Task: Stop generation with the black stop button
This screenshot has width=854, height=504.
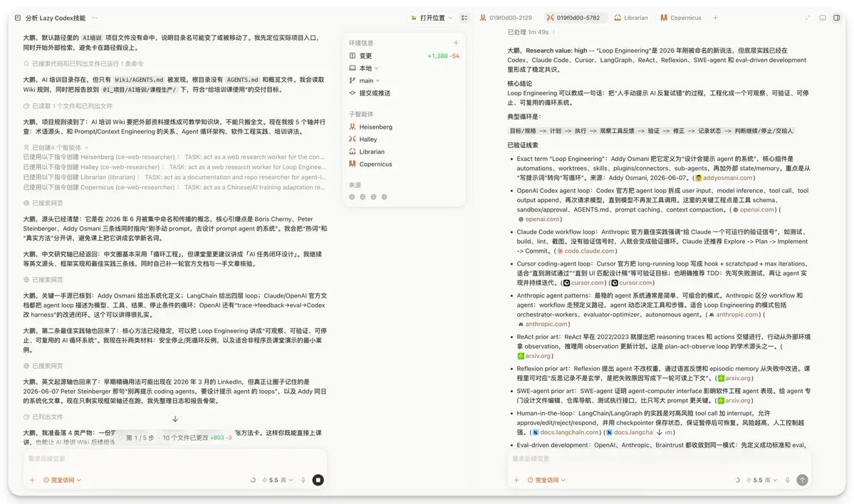Action: click(x=318, y=480)
